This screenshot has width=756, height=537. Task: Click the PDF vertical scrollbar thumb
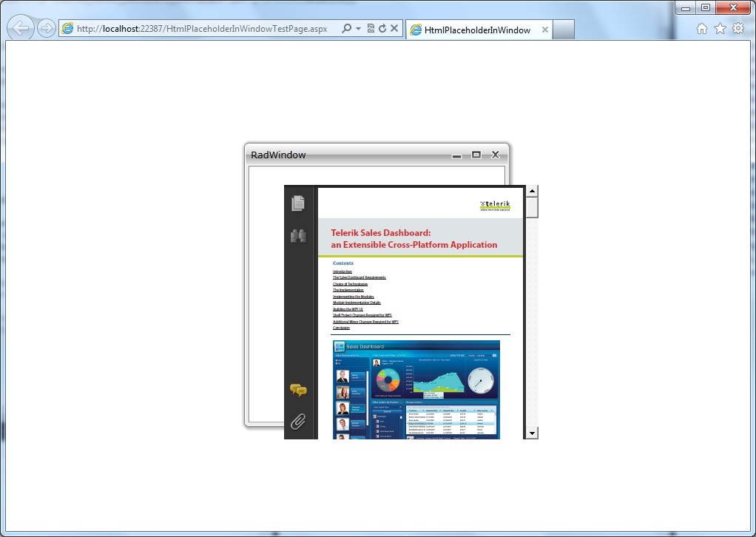click(532, 207)
